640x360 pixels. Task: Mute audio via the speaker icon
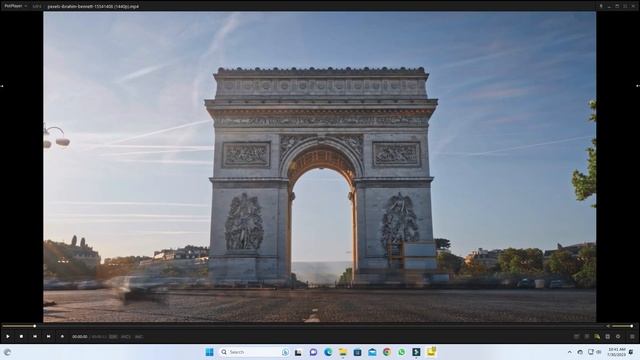tap(608, 326)
